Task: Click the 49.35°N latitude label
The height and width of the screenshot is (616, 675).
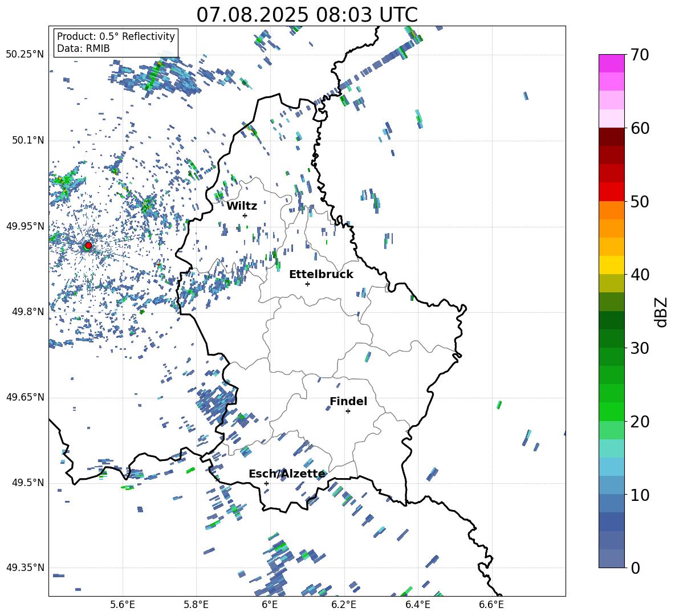Action: [25, 568]
